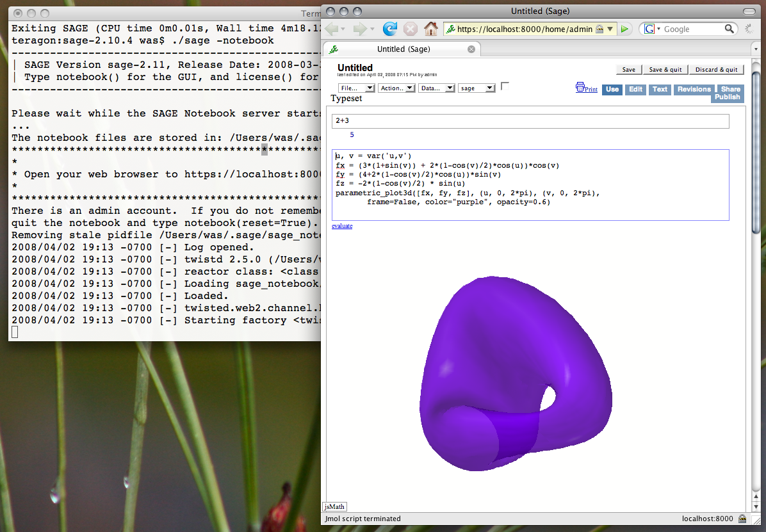Go back using the browser Back arrow

(x=331, y=29)
